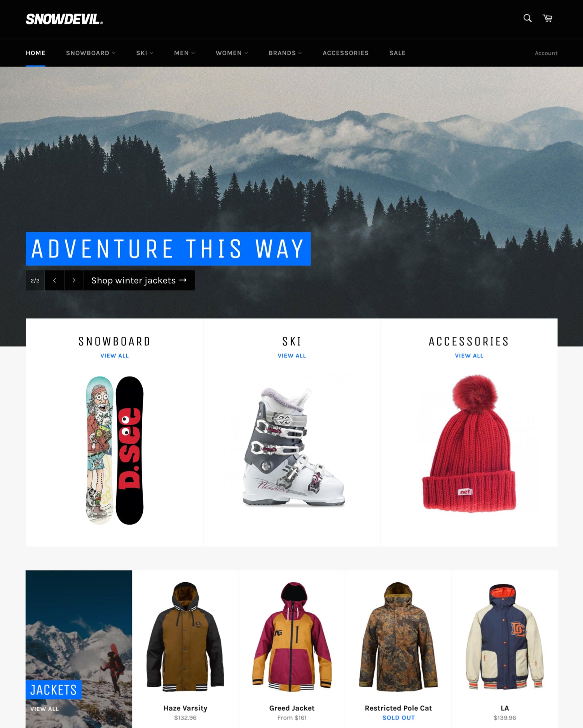The width and height of the screenshot is (583, 728).
Task: View all Accessories link
Action: point(469,355)
